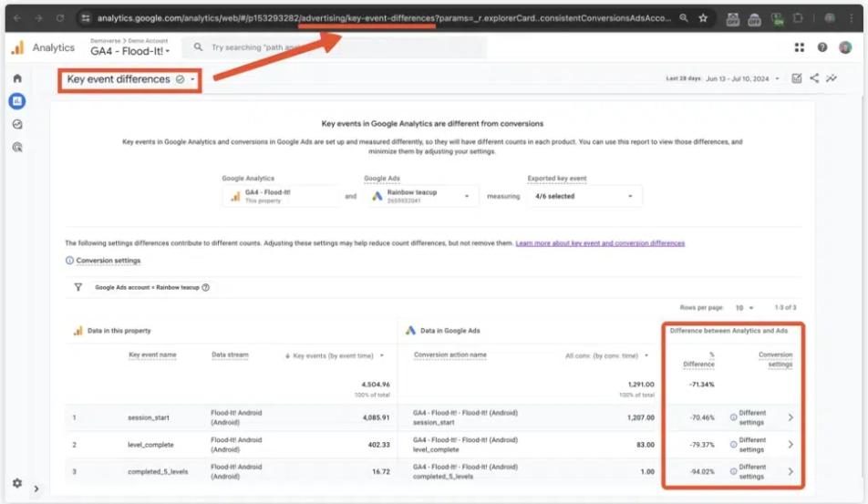Open site information icon in address bar
868x504 pixels.
coord(86,18)
